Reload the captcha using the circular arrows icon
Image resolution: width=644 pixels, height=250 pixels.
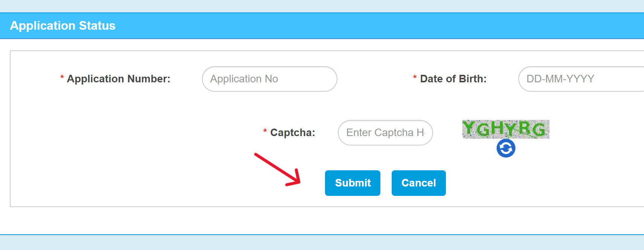(506, 148)
